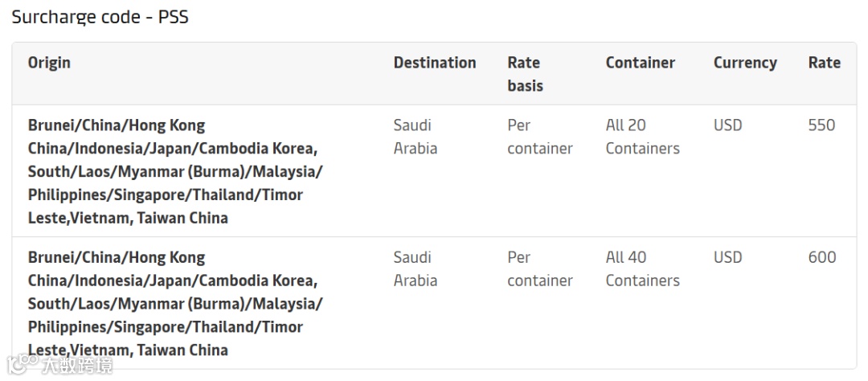Select the Container column header

(640, 63)
